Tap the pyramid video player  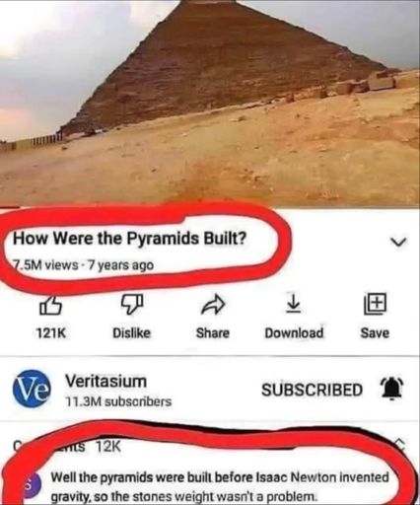click(210, 103)
